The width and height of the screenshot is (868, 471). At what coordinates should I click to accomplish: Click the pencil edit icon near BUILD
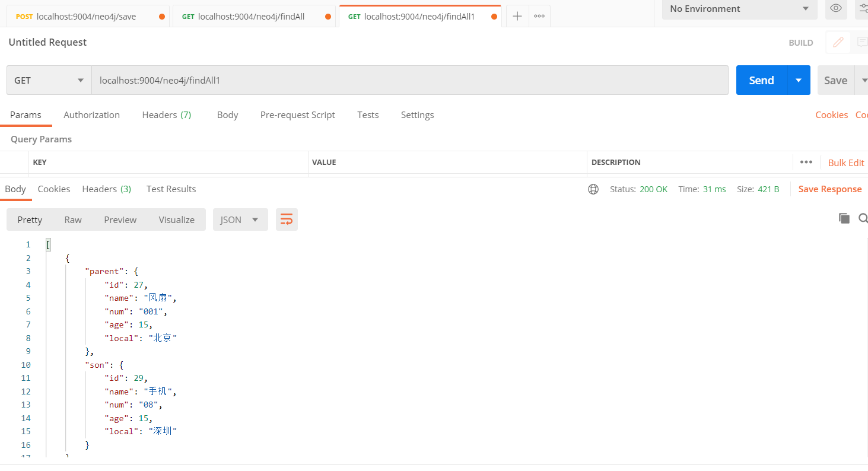(838, 43)
